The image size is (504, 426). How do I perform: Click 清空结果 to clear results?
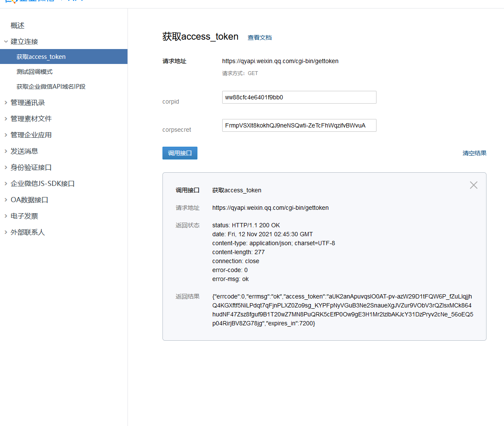tap(474, 153)
